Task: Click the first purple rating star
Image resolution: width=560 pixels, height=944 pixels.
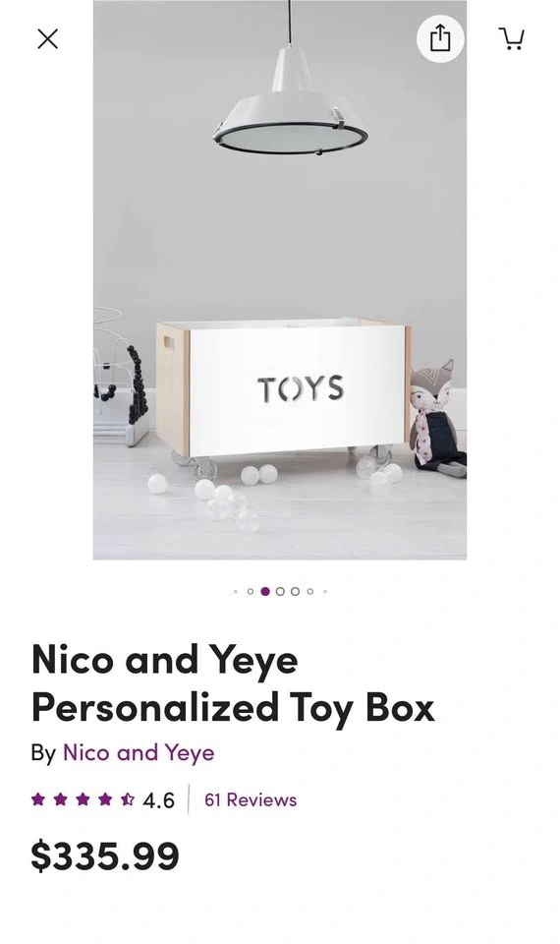Action: pos(38,799)
